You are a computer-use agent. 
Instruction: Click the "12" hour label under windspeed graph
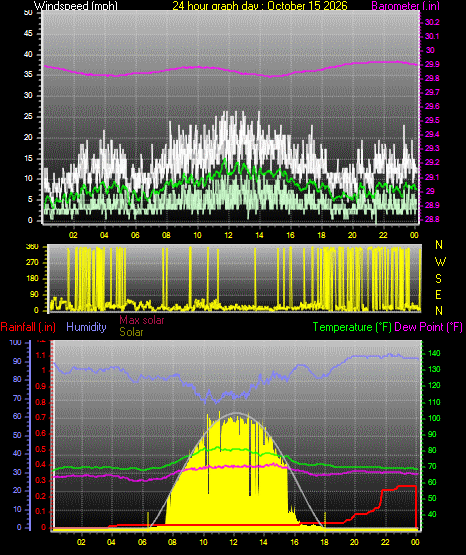tap(228, 235)
